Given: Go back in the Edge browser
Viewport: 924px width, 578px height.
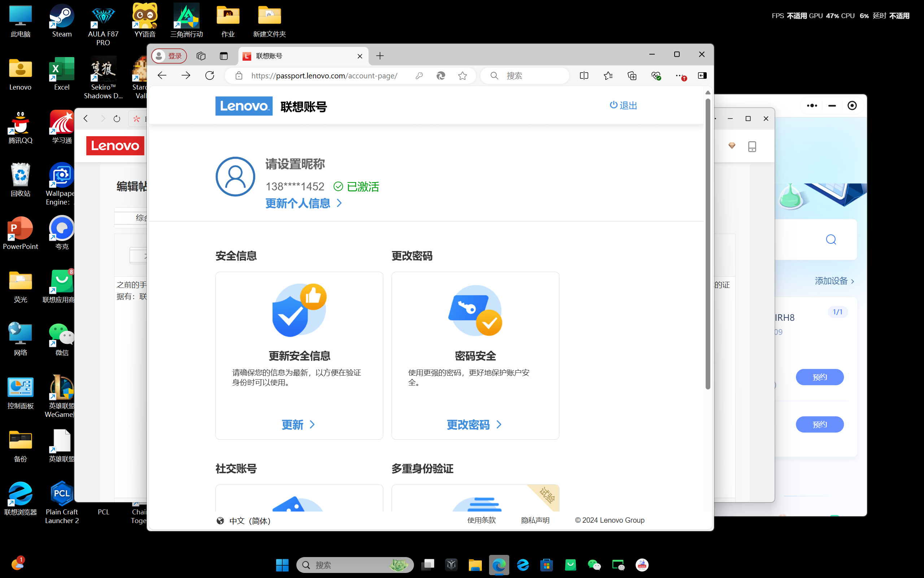Looking at the screenshot, I should tap(162, 76).
